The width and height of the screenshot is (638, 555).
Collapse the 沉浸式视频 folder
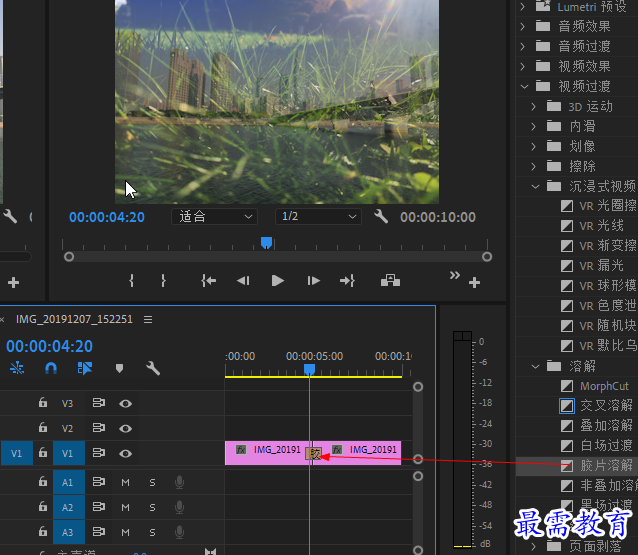pos(535,186)
